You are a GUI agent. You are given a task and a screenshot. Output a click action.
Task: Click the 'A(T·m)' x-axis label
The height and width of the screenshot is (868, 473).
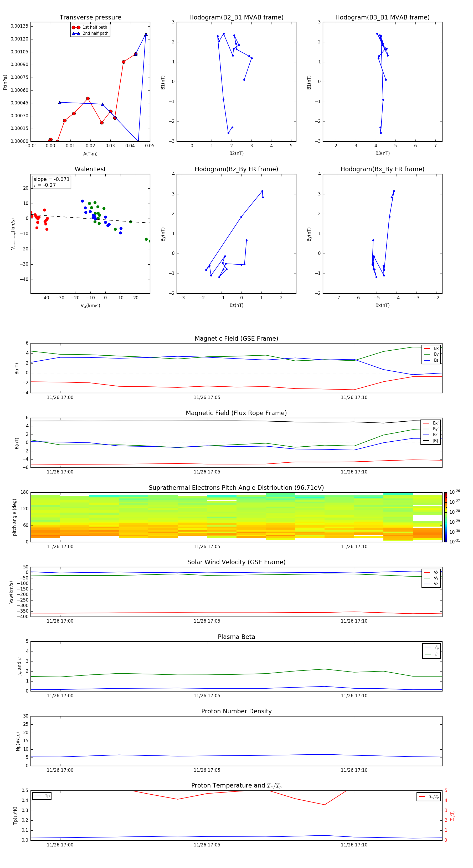[x=90, y=154]
